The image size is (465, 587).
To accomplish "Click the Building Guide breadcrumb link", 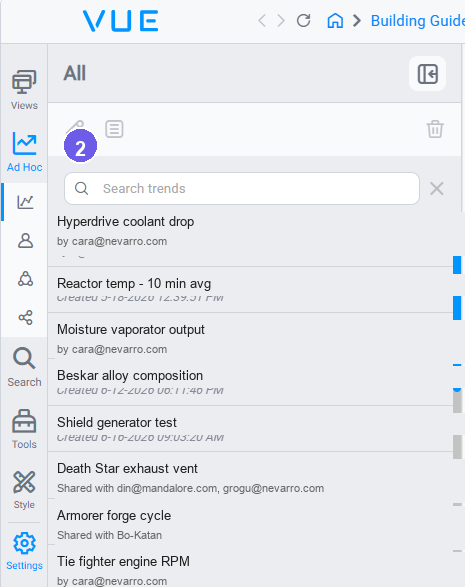I will coord(418,21).
